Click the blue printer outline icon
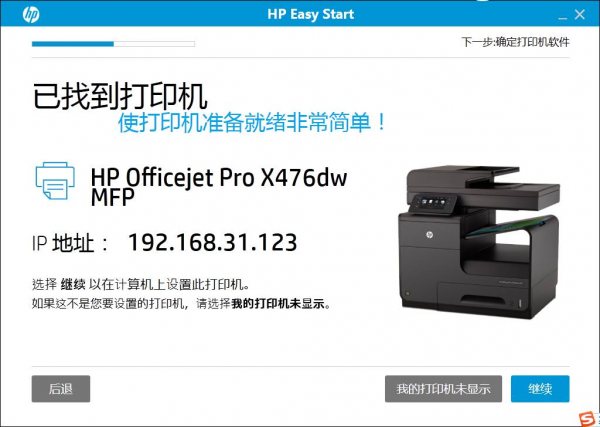This screenshot has width=600, height=427. (x=55, y=181)
